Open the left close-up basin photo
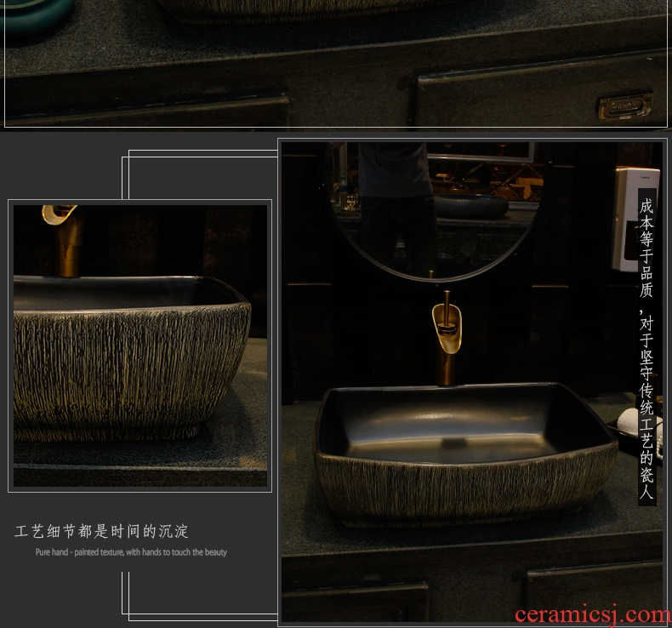This screenshot has height=628, width=672. pyautogui.click(x=140, y=345)
